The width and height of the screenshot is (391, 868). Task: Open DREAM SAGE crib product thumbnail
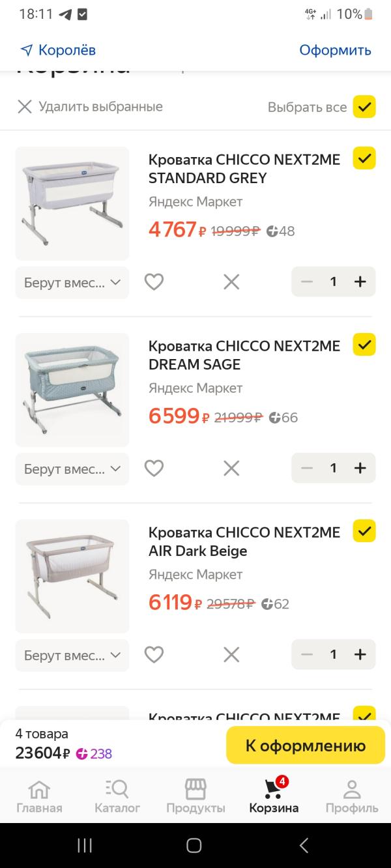(x=72, y=390)
